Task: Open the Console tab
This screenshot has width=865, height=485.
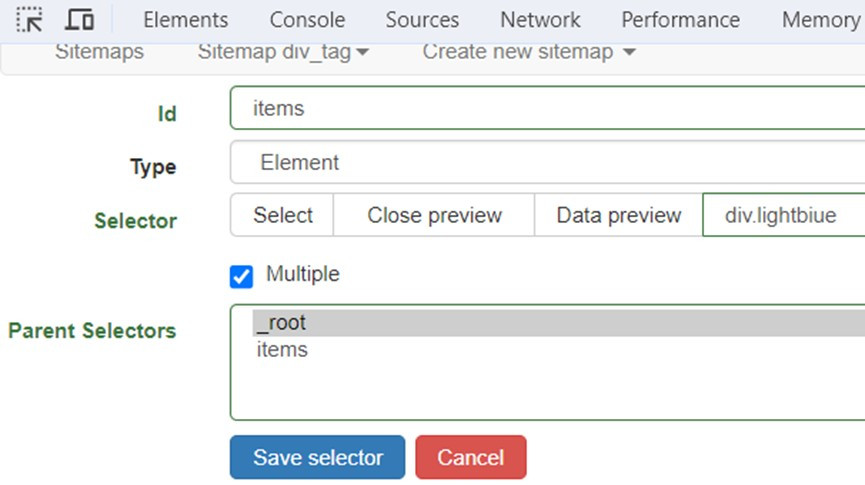Action: (x=307, y=20)
